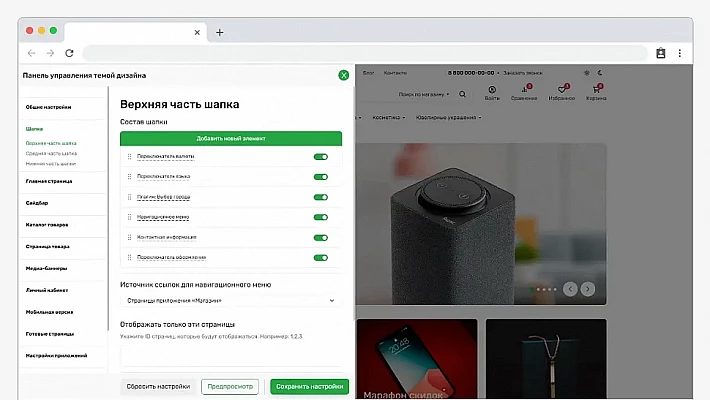Select Главная страница in settings sidebar

[49, 181]
